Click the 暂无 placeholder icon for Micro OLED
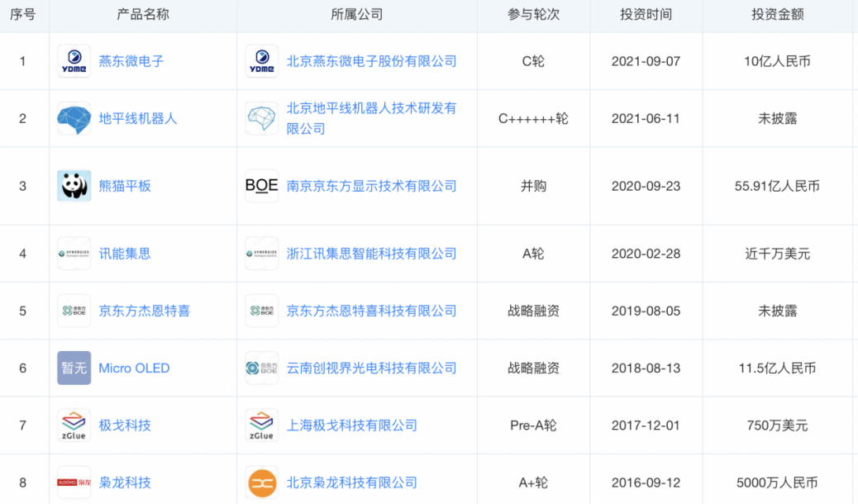This screenshot has height=504, width=858. pyautogui.click(x=74, y=368)
